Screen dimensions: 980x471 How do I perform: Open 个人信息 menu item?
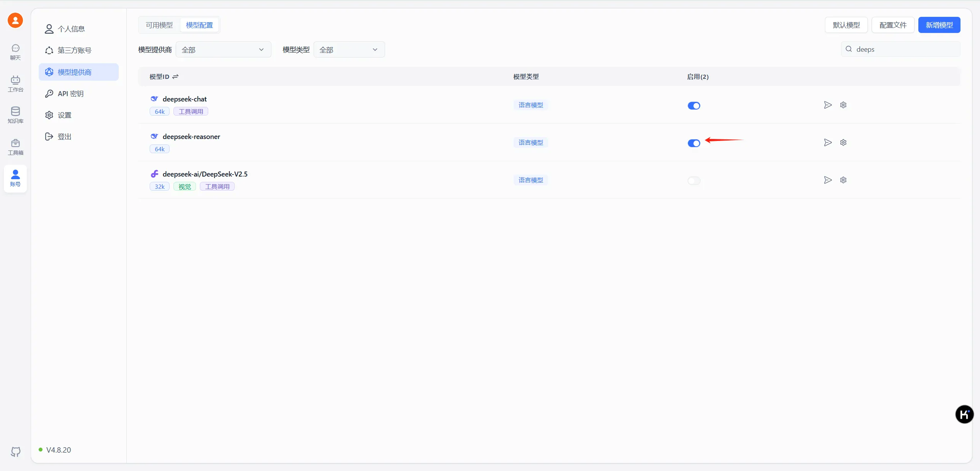point(78,29)
